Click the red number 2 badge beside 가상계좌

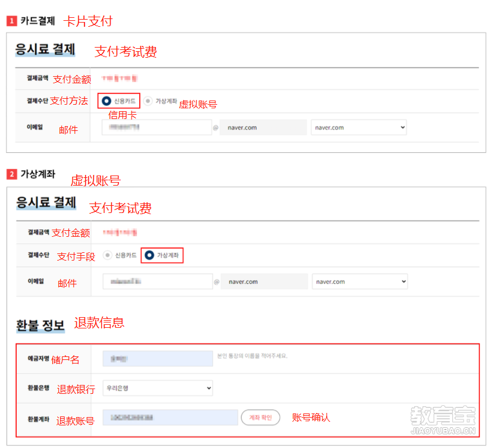point(11,174)
